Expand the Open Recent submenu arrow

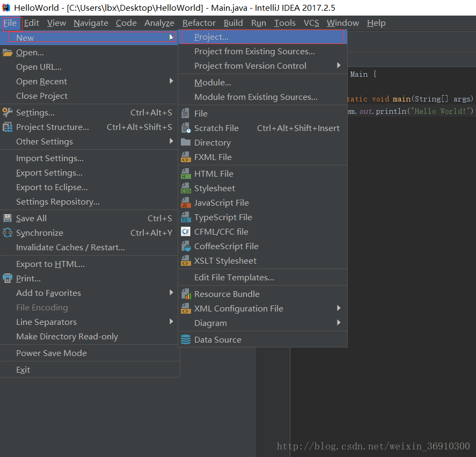(x=171, y=81)
